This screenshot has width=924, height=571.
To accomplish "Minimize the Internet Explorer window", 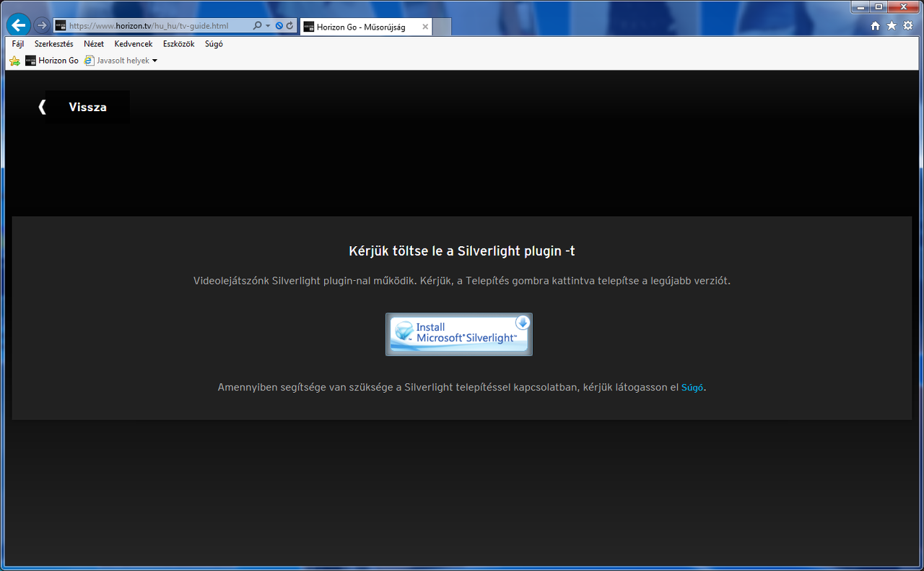I will [859, 6].
